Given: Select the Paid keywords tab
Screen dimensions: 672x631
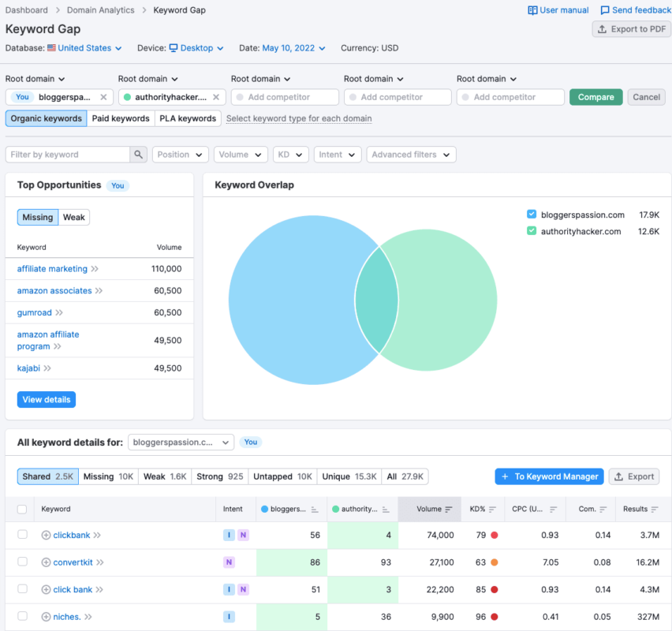Looking at the screenshot, I should pyautogui.click(x=121, y=118).
